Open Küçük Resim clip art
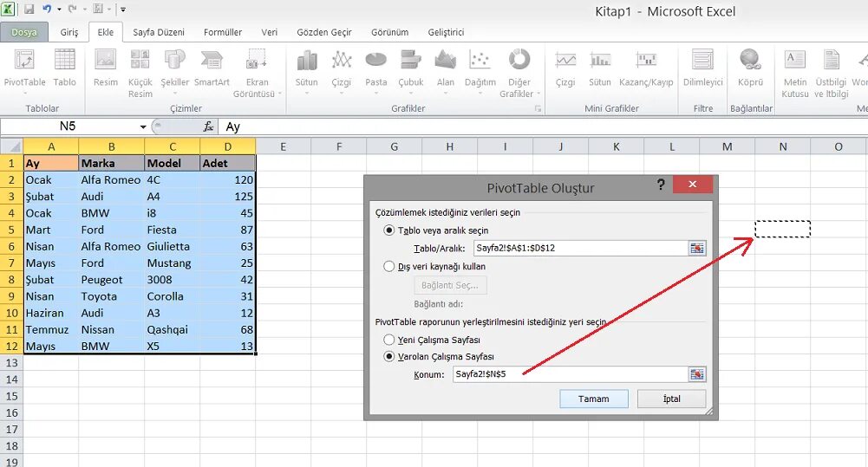The image size is (868, 467). coord(140,74)
